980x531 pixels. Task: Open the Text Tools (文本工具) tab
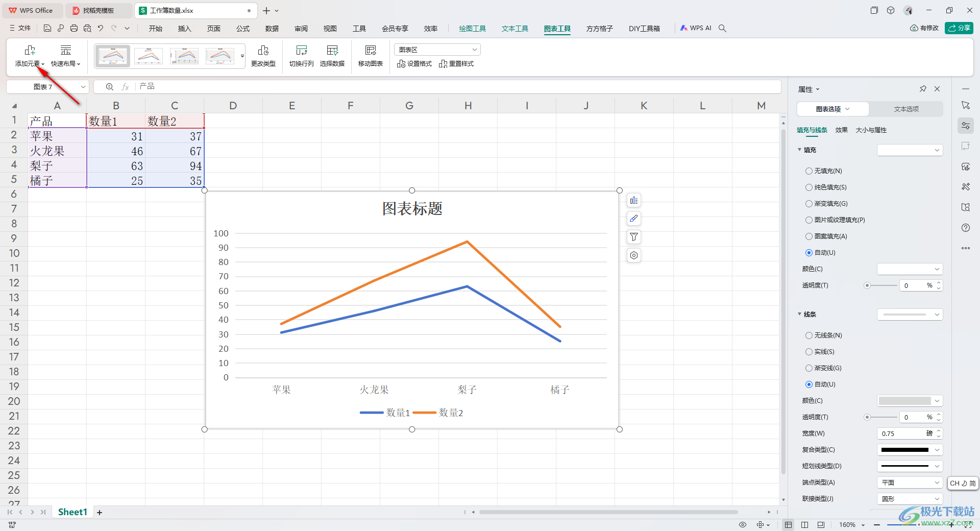click(514, 29)
